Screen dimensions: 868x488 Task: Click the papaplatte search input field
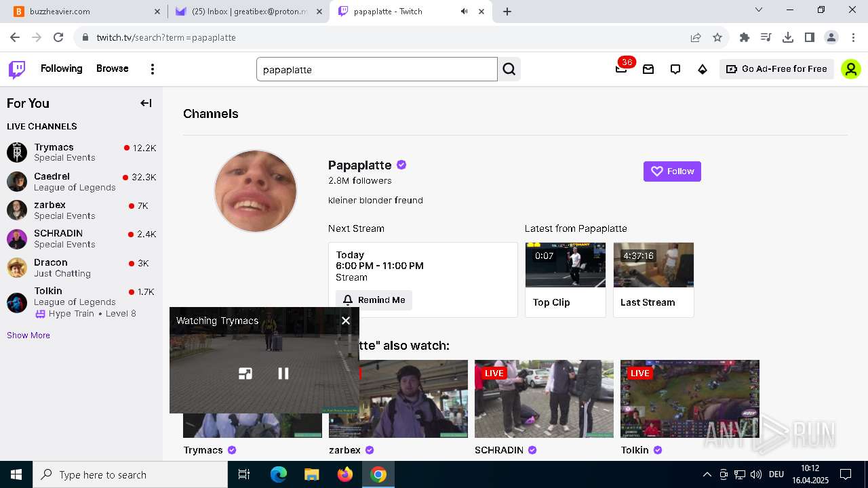377,69
